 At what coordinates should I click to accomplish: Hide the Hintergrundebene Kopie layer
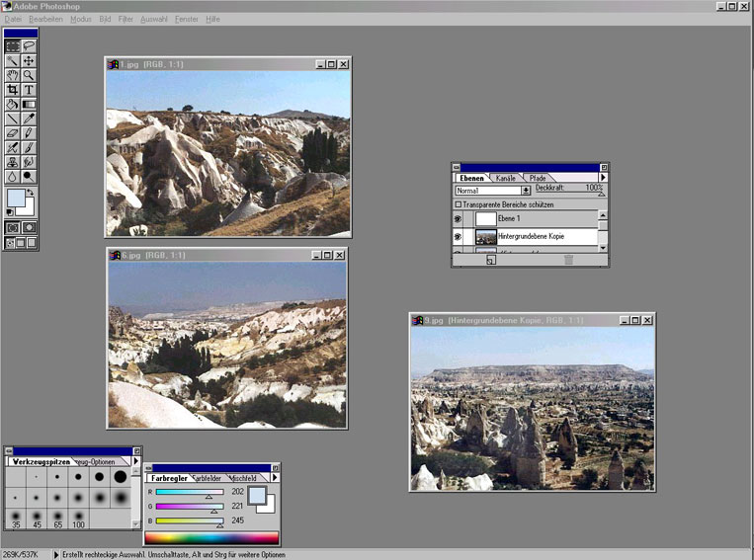(x=458, y=237)
